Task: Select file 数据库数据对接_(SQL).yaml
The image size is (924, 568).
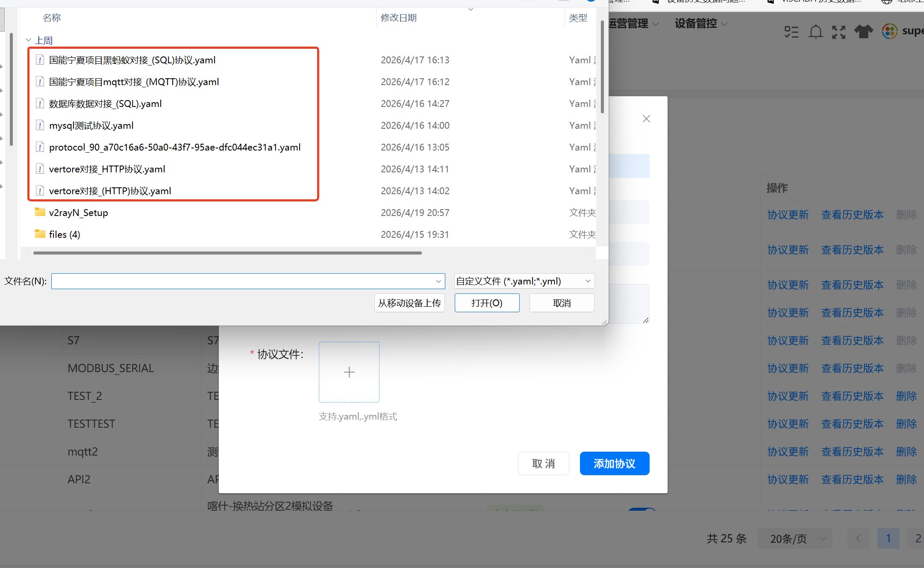Action: pyautogui.click(x=105, y=104)
